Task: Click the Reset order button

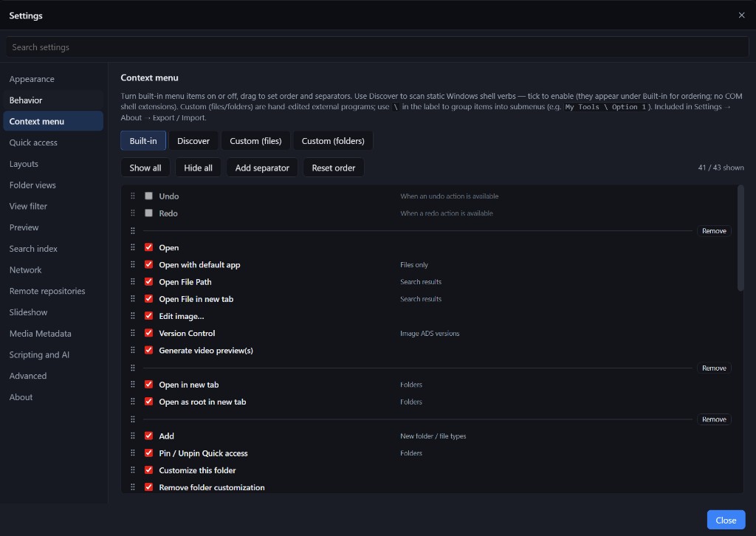Action: [333, 168]
